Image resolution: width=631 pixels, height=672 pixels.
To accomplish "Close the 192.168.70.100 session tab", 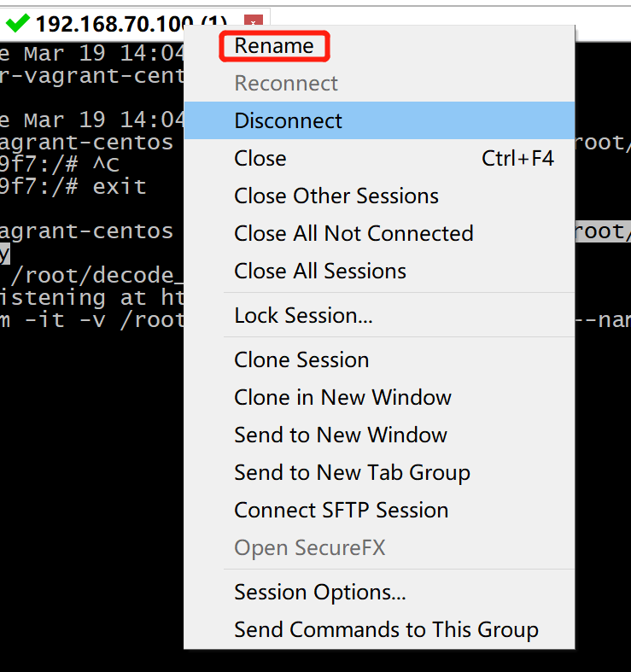I will [253, 23].
